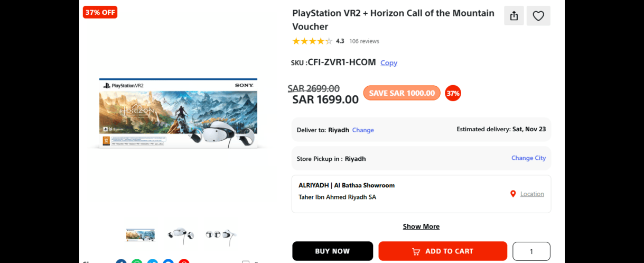Open Al Bathaa Showroom Location link

pos(532,194)
